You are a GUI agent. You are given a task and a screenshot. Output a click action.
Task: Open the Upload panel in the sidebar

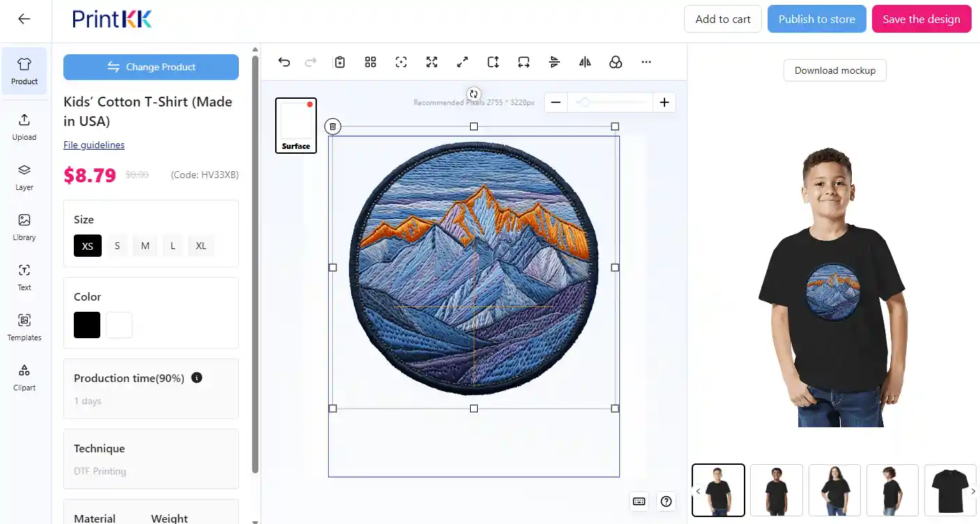pos(24,127)
